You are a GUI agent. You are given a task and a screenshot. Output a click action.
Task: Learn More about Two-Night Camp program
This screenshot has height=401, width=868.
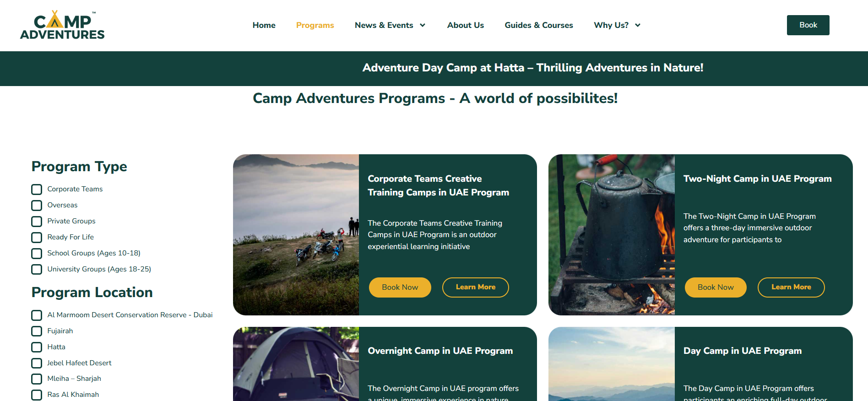pyautogui.click(x=791, y=287)
